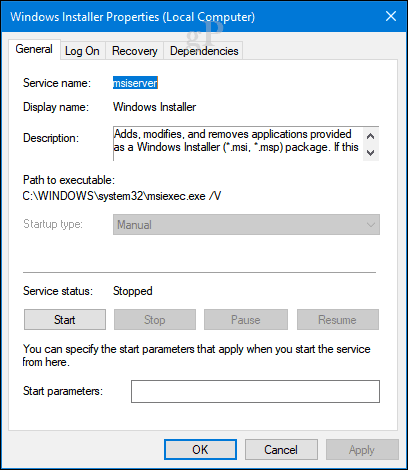This screenshot has height=470, width=408.
Task: Click the greyed-out Stop button
Action: point(155,320)
